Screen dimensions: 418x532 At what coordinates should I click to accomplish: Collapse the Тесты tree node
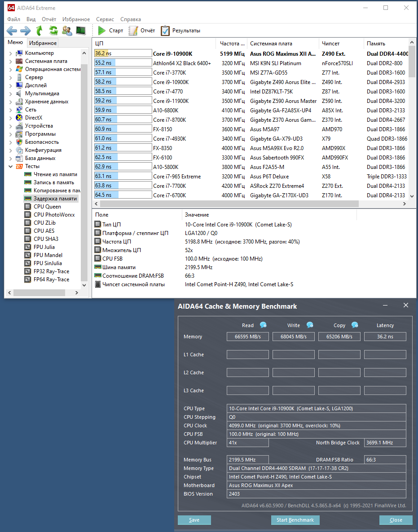click(x=10, y=166)
